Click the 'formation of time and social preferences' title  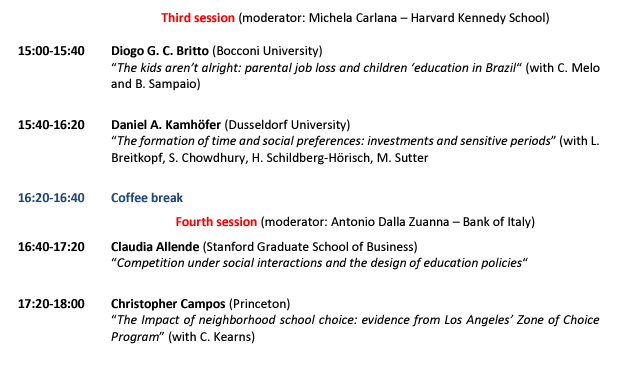[333, 141]
